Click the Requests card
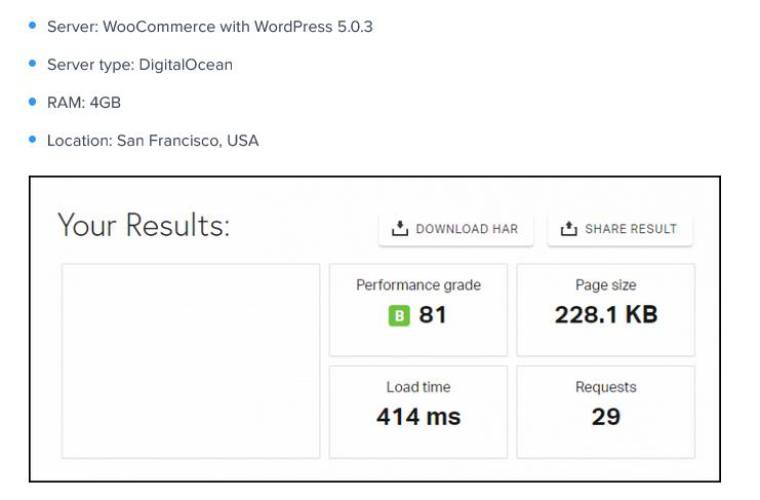The image size is (760, 500). 605,411
